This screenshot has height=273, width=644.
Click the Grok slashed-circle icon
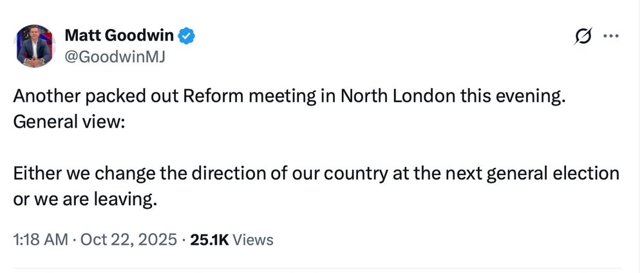click(583, 37)
